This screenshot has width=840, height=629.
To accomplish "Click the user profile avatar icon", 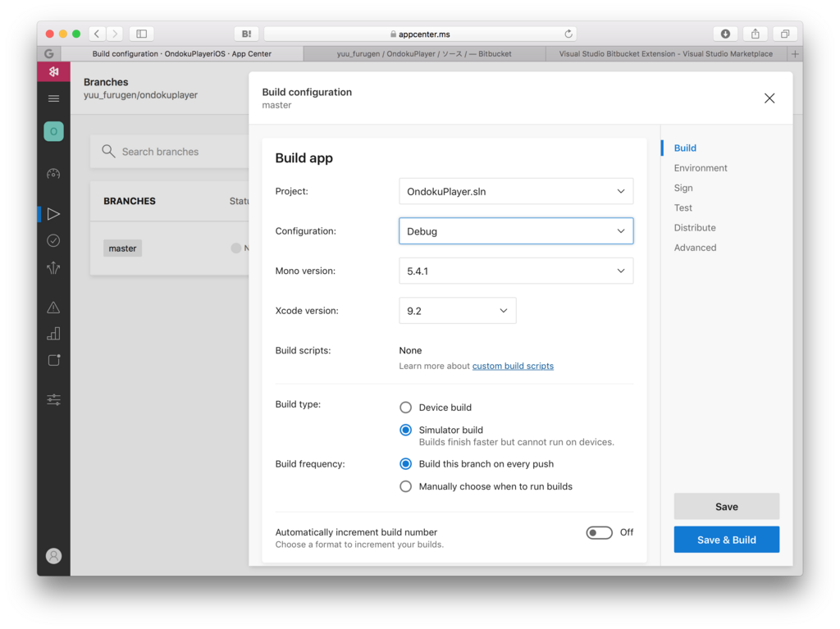I will (53, 556).
